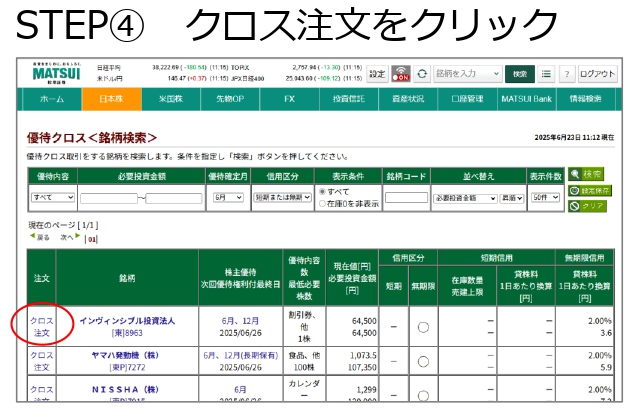
Task: Click the ログアウト button
Action: 598,74
